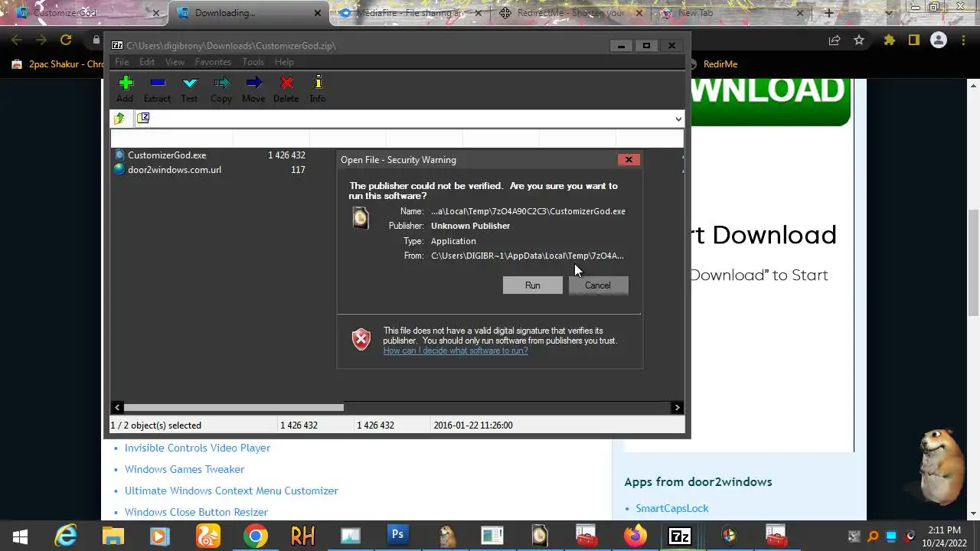Click the taskbar clock showing 2:11 PM
980x551 pixels.
coord(943,536)
